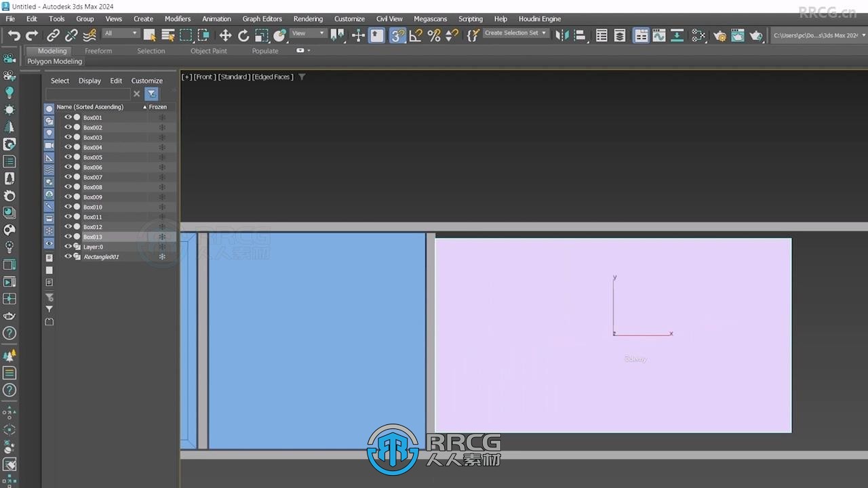Click the Scene Explorer search field
The image size is (868, 488).
click(87, 94)
